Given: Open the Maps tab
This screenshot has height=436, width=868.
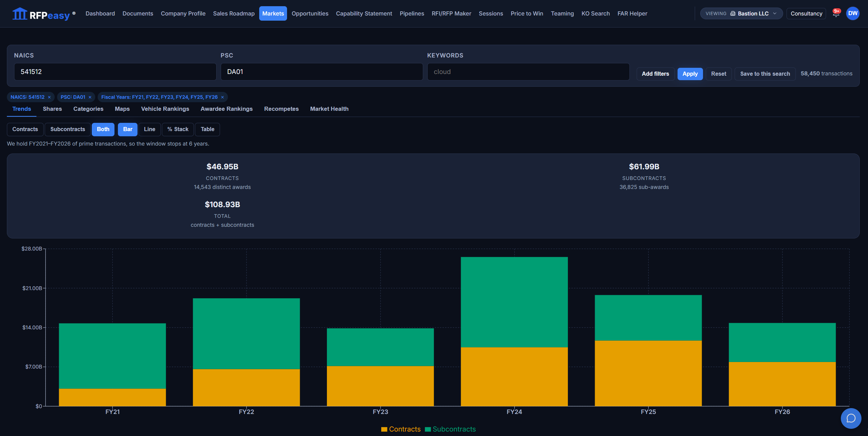Looking at the screenshot, I should pos(122,109).
